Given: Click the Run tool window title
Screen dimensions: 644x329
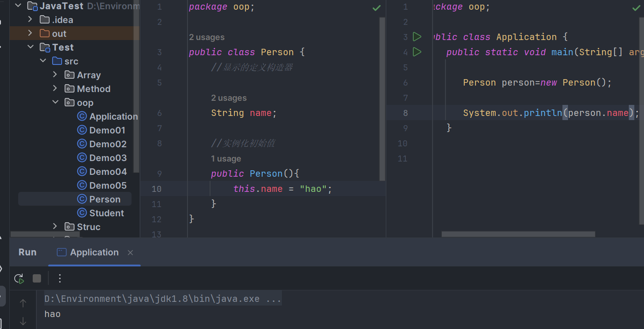Looking at the screenshot, I should [28, 252].
